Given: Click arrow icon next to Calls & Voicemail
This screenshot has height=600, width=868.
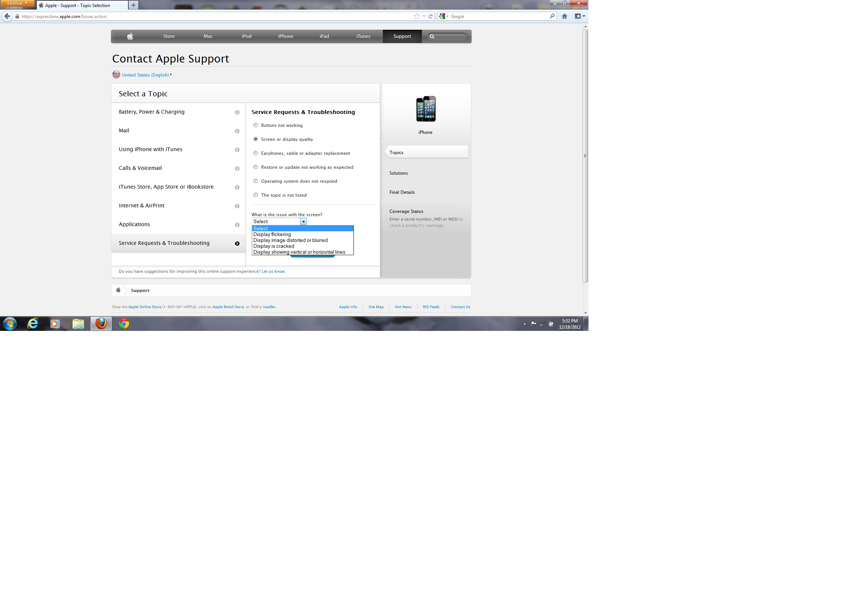Looking at the screenshot, I should pyautogui.click(x=237, y=168).
